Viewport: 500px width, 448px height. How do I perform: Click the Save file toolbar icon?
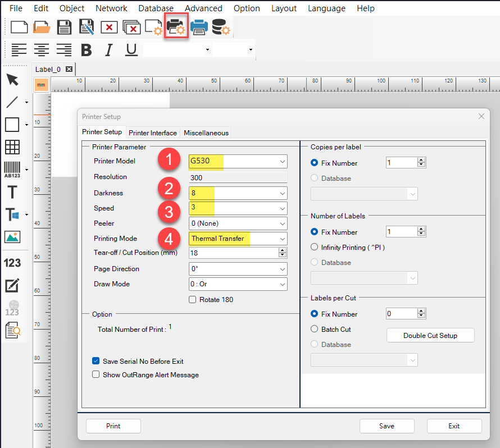(65, 27)
